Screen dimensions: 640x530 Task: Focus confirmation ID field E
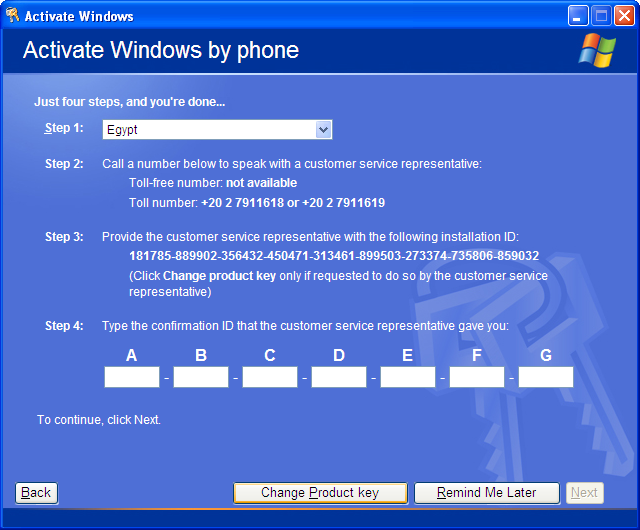408,377
